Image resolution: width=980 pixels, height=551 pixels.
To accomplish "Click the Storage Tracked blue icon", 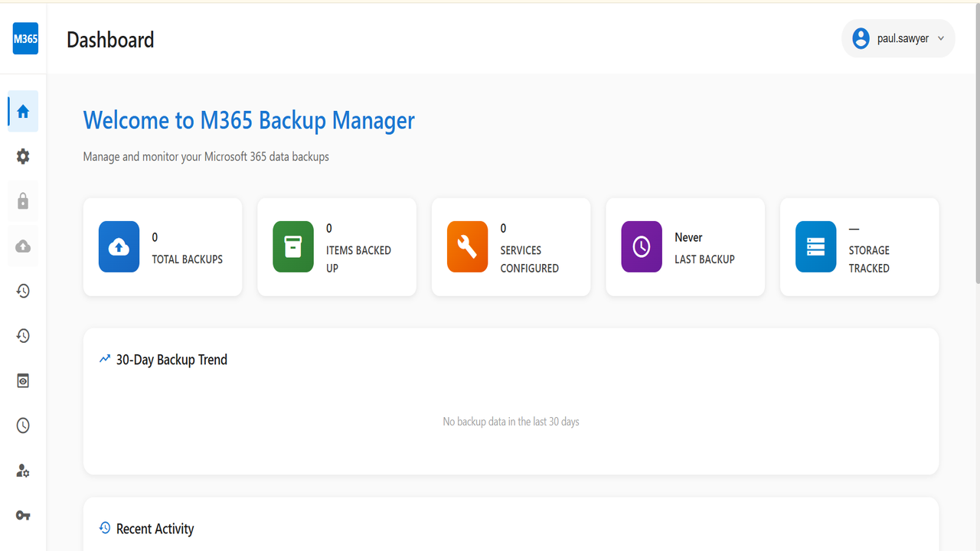I will pos(816,246).
